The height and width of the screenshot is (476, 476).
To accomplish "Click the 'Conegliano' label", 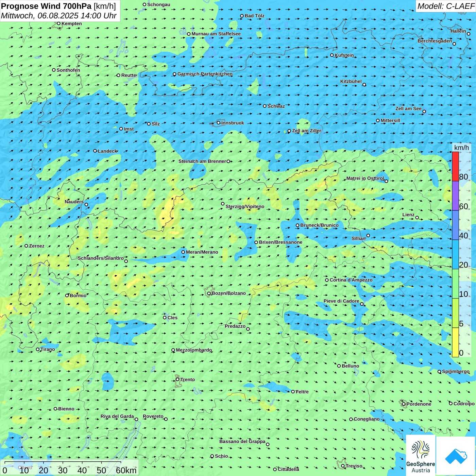I will point(367,419).
